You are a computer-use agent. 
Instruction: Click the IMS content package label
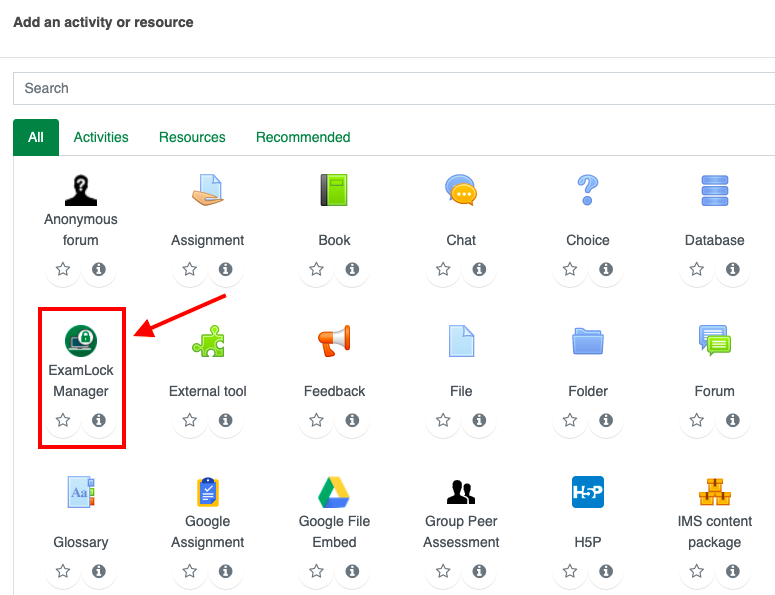point(715,531)
